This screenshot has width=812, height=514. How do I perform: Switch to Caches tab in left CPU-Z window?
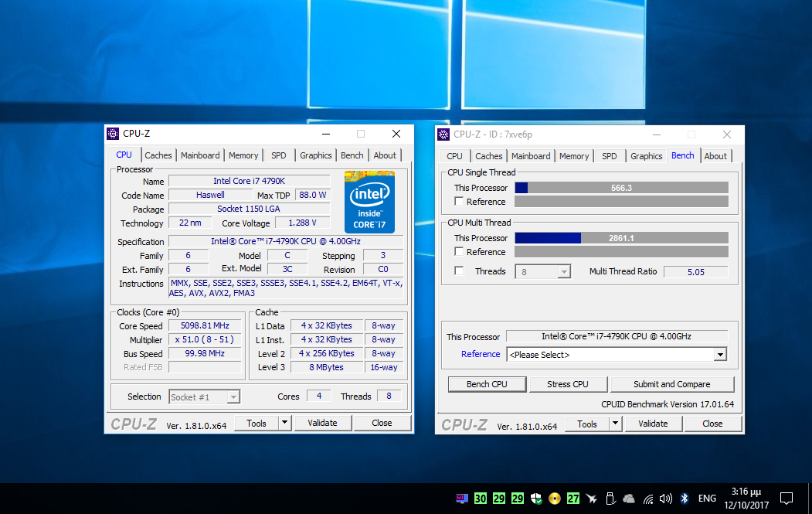pos(158,155)
